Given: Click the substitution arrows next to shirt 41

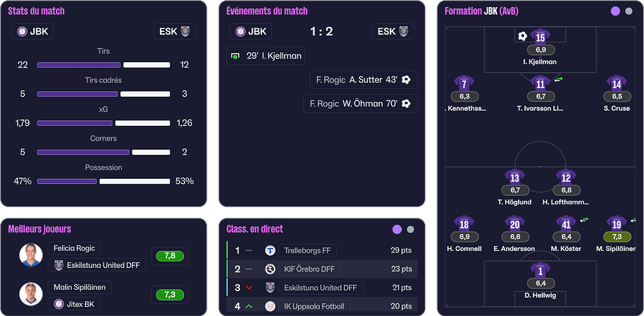Looking at the screenshot, I should coord(584,220).
